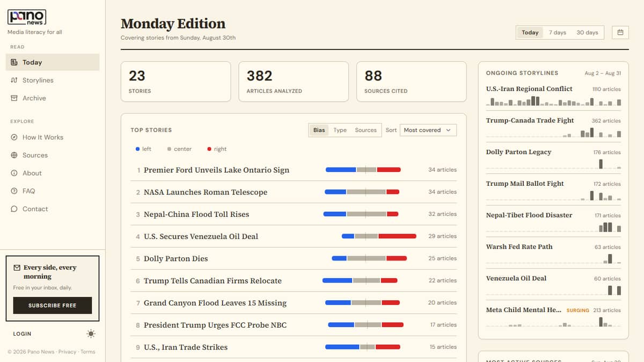Switch range to 7 days
The width and height of the screenshot is (644, 362).
coord(558,32)
